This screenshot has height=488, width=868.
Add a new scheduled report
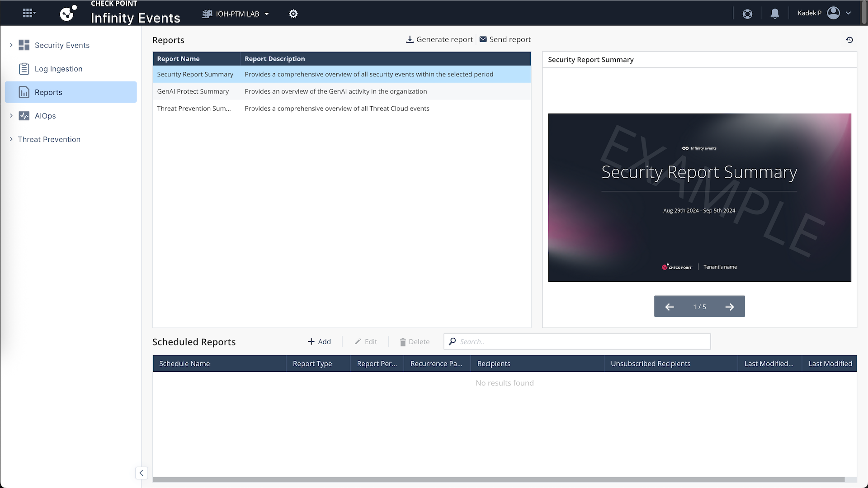[319, 342]
